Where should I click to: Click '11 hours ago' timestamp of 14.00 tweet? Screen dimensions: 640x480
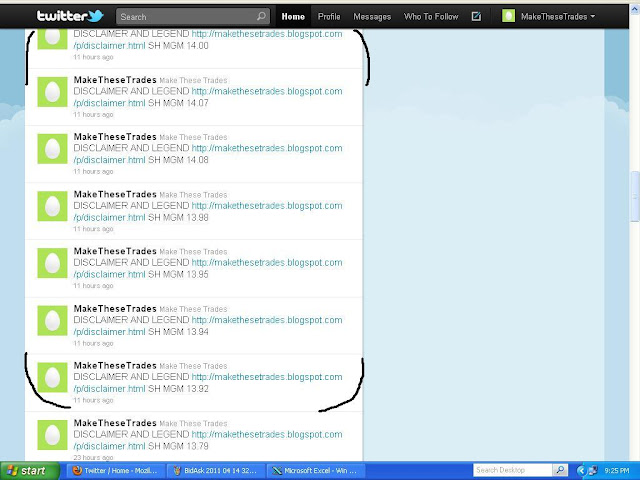93,57
